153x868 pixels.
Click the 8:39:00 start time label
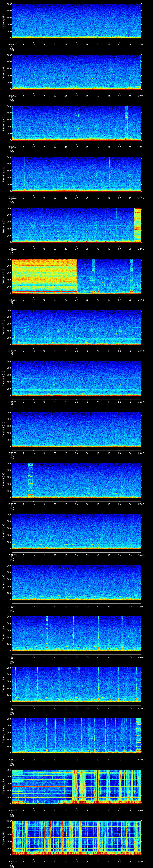(x=12, y=657)
